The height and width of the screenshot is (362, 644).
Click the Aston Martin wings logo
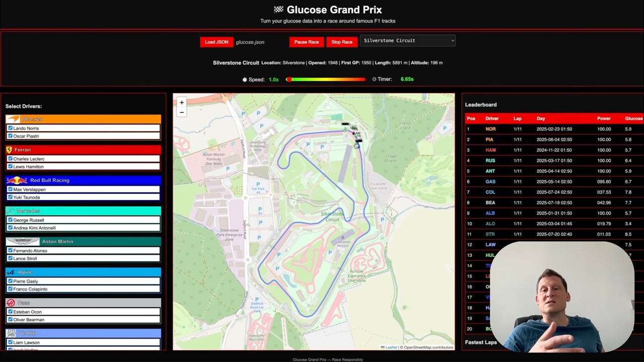22,241
